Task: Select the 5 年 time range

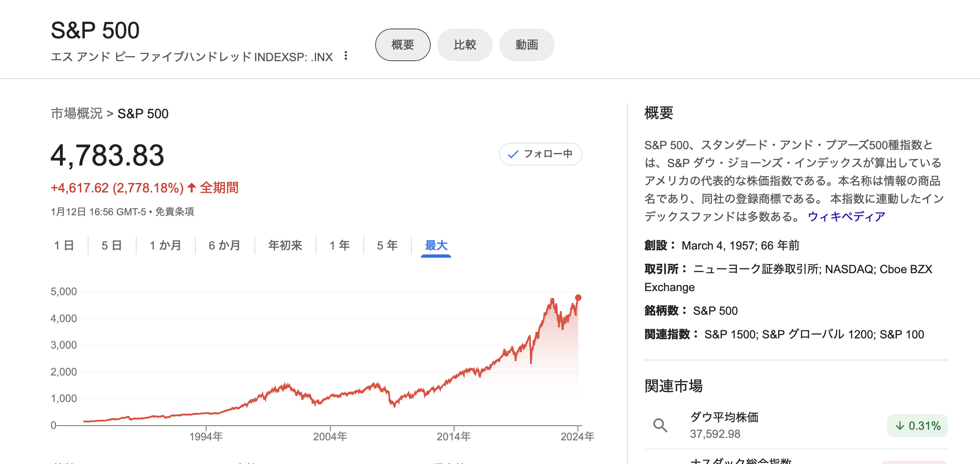Action: tap(387, 245)
